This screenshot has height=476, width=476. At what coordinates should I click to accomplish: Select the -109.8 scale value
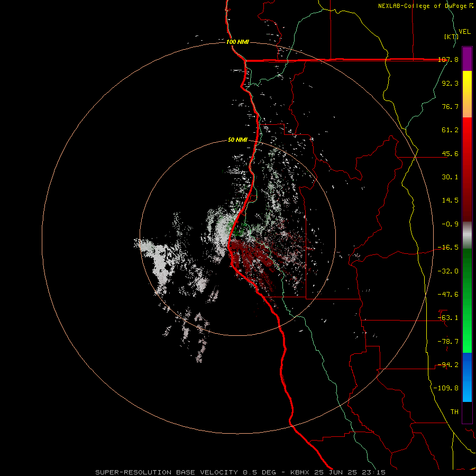click(x=446, y=388)
